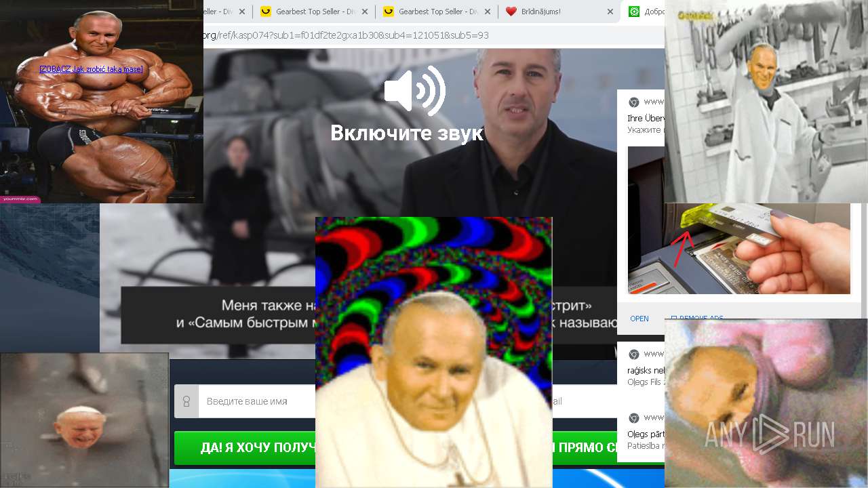Click the small laughing head image on pavement

84,420
